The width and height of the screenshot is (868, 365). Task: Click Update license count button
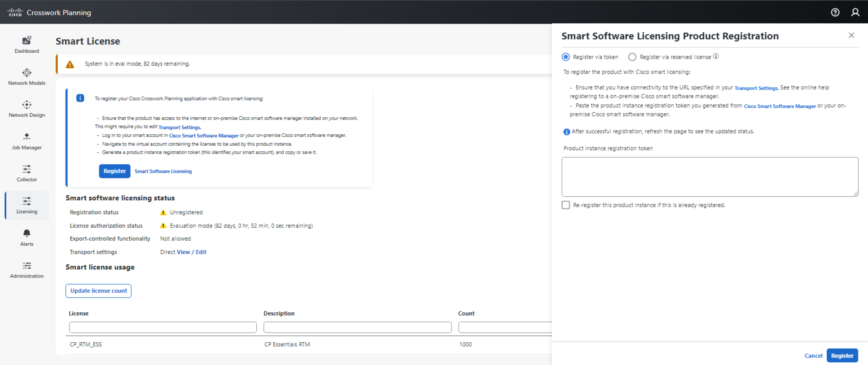click(98, 291)
